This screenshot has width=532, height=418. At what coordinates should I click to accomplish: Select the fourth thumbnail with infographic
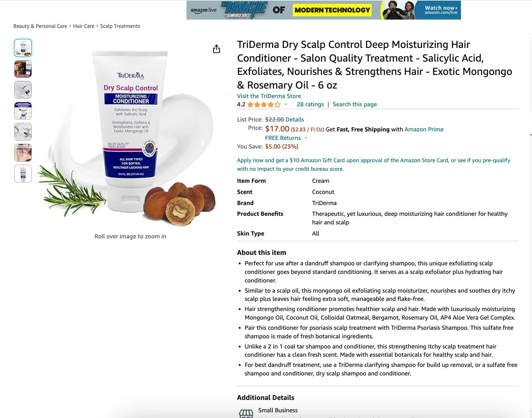tap(23, 111)
